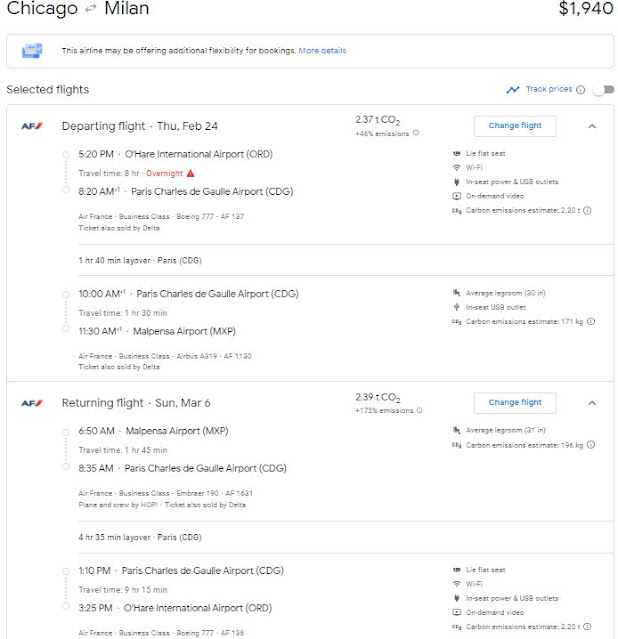The image size is (618, 639).
Task: Click in-seat power plug icon for AF 137
Action: point(457,182)
